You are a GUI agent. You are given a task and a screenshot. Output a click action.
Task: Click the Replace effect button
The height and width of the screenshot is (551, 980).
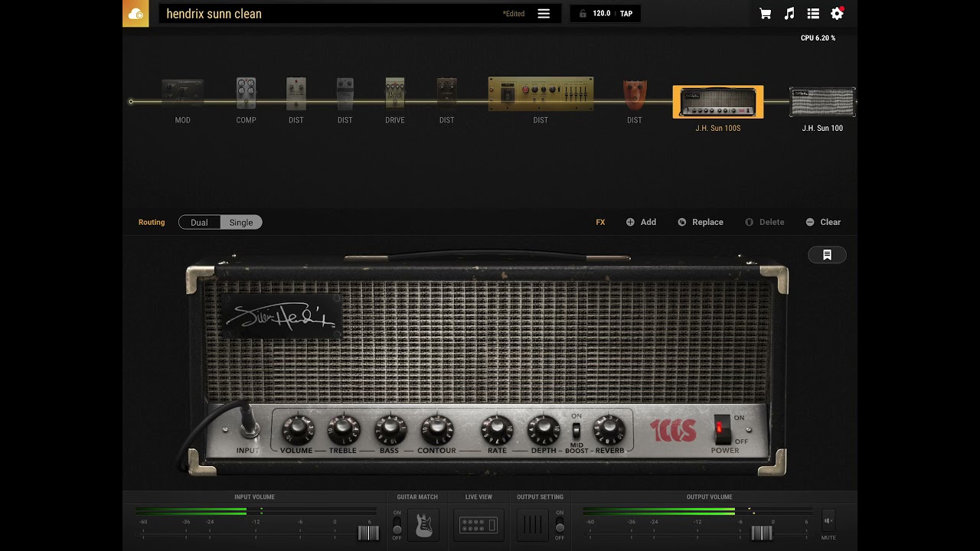(x=701, y=222)
